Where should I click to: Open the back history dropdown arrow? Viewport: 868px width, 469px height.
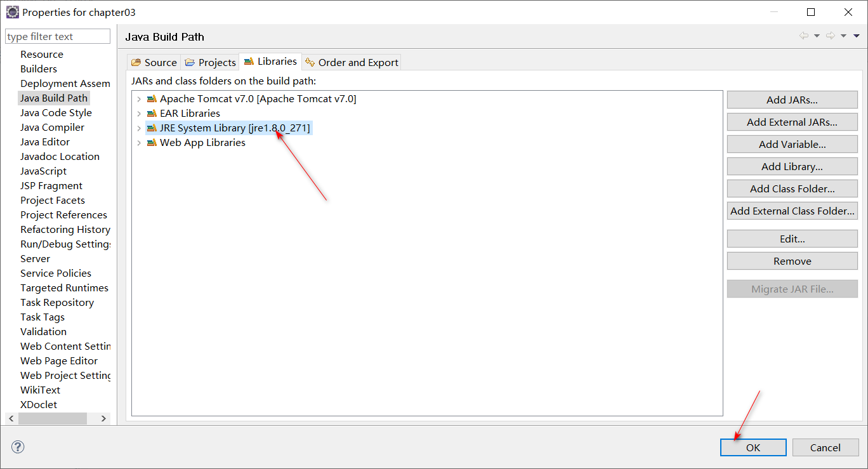point(817,36)
